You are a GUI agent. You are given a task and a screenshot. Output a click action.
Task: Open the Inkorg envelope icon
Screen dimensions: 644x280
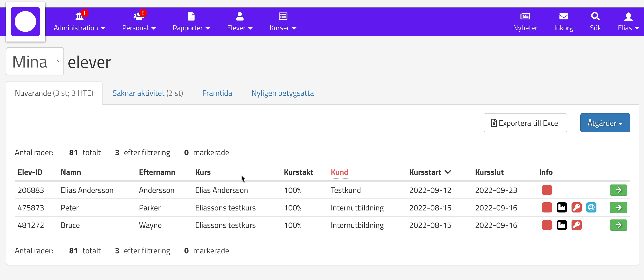coord(563,16)
